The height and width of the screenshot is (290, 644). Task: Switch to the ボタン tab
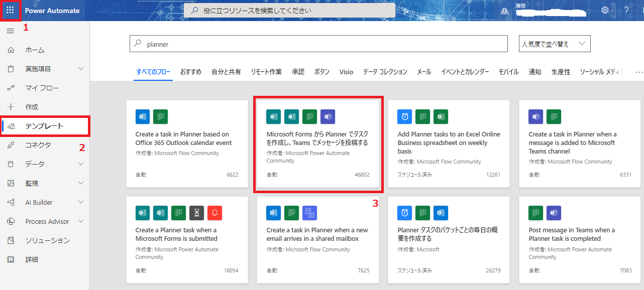pos(322,72)
